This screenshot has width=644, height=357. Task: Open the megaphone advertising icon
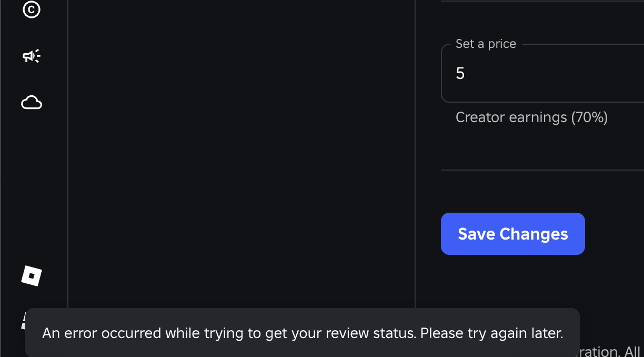pos(32,56)
